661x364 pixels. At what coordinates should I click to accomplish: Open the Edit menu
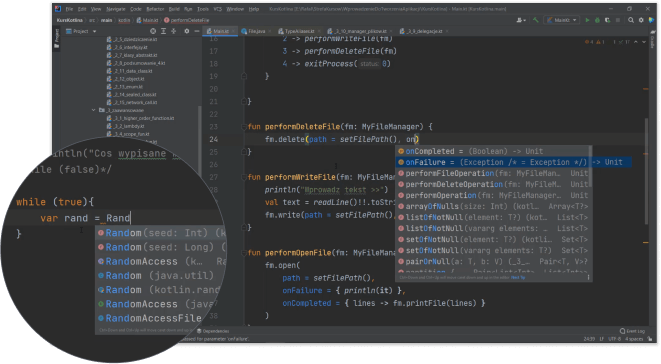point(82,9)
